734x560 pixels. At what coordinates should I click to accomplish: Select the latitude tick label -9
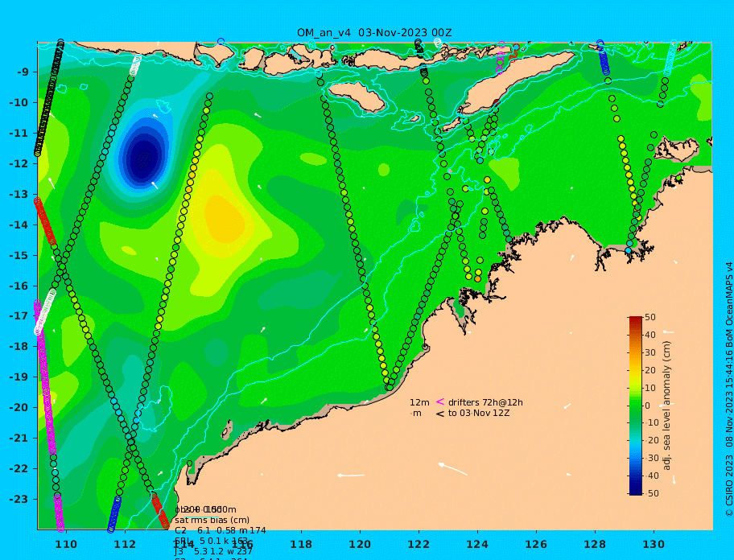click(x=23, y=72)
